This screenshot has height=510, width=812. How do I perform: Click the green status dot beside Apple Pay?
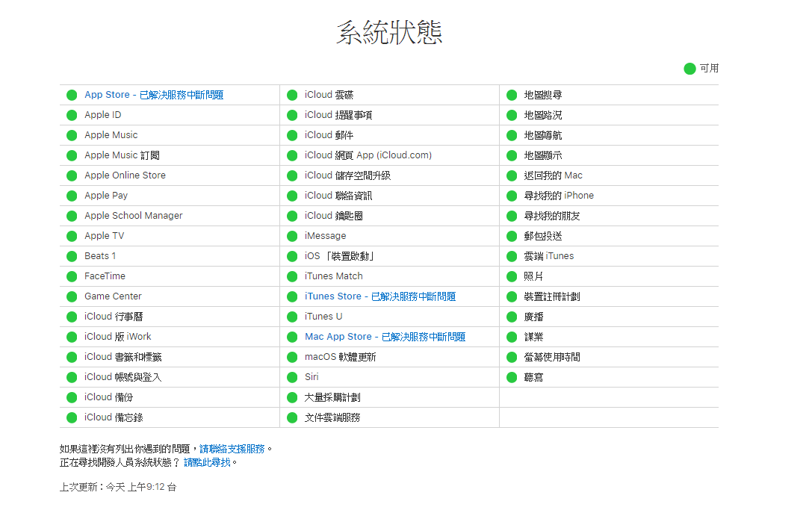click(x=72, y=196)
